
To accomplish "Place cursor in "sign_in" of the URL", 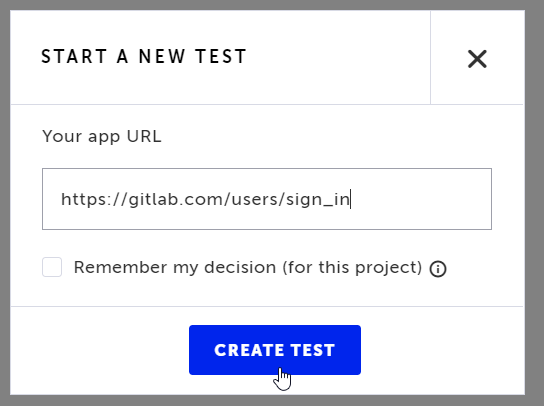I will click(318, 200).
